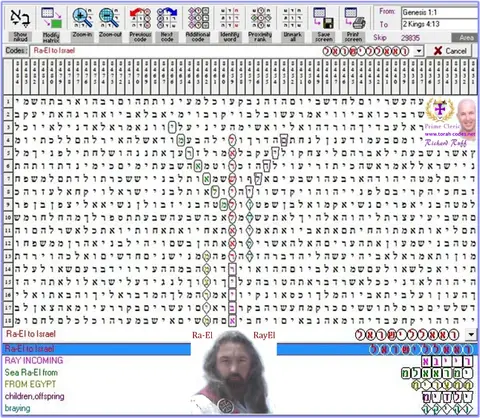Click the Zoom-out magnifier icon
This screenshot has height=418, width=480.
109,18
